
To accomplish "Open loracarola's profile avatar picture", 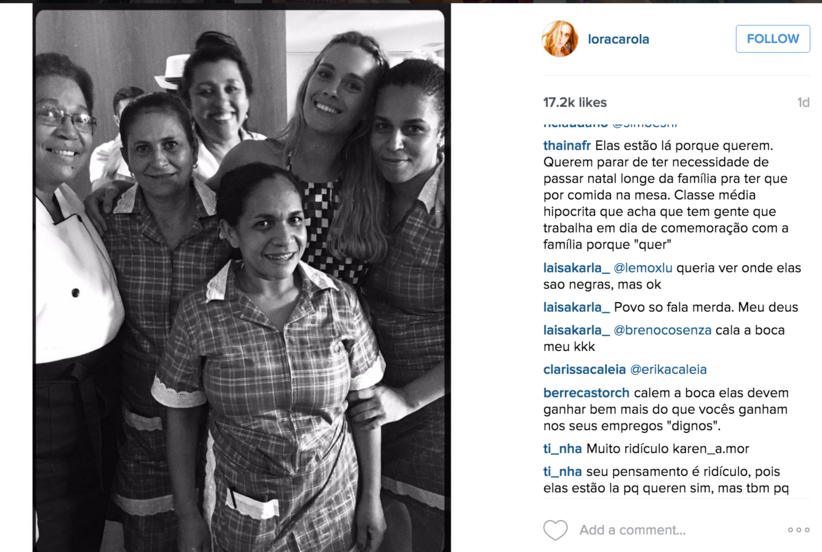I will (x=559, y=39).
